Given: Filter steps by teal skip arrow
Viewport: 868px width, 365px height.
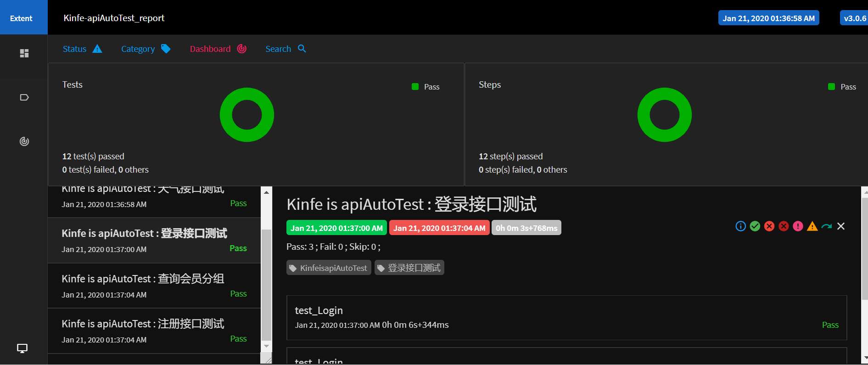Looking at the screenshot, I should click(827, 226).
